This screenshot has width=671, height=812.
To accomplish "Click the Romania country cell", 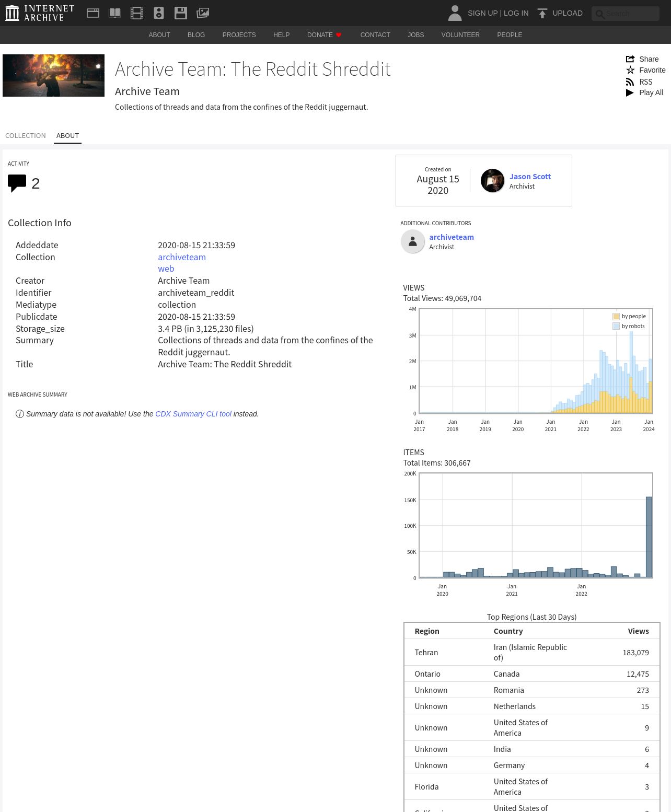I will pyautogui.click(x=508, y=690).
